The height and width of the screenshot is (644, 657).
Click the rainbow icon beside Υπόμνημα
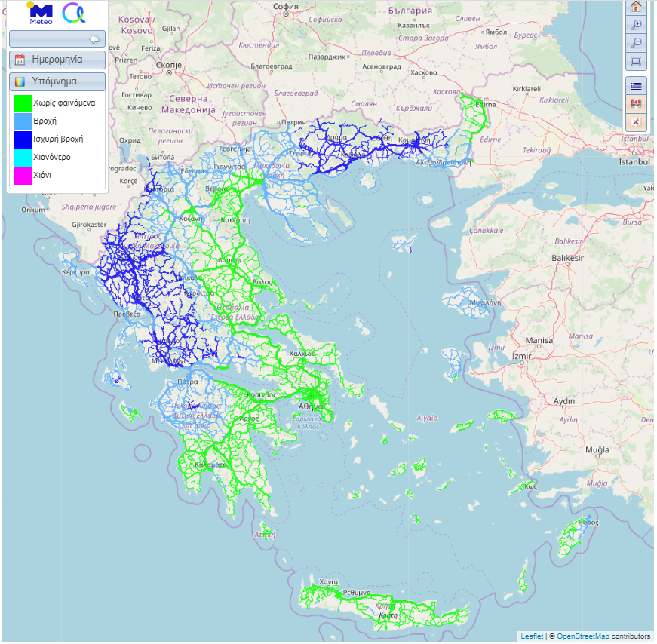click(20, 81)
